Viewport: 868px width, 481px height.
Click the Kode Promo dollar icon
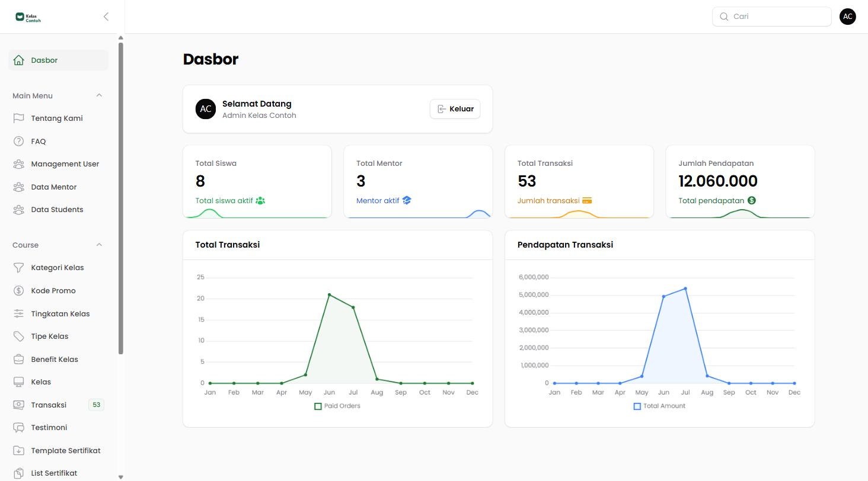click(x=18, y=290)
